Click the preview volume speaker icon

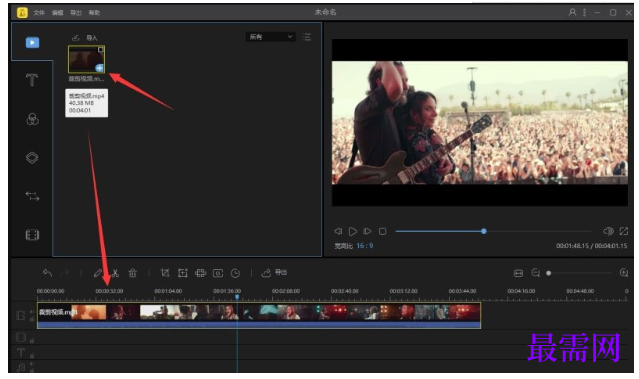click(608, 231)
